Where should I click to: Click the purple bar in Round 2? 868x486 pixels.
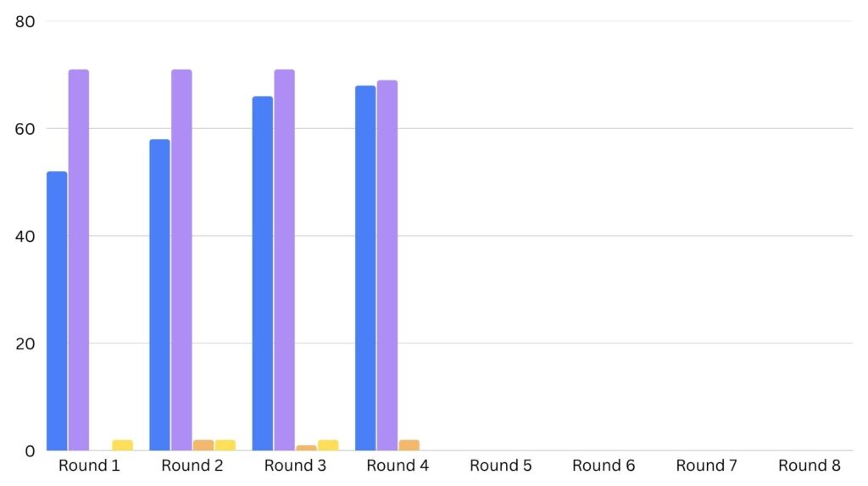pos(181,260)
